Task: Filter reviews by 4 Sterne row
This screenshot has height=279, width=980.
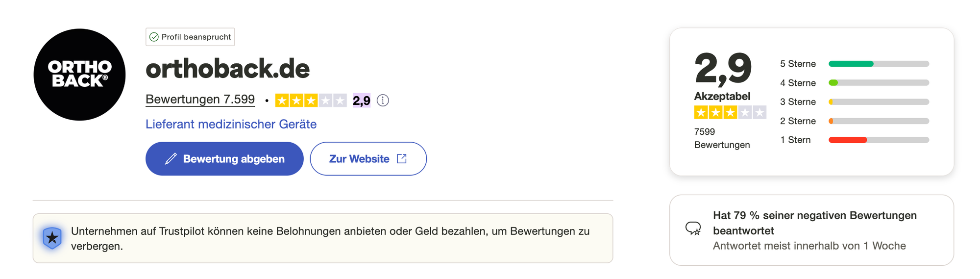Action: point(854,83)
